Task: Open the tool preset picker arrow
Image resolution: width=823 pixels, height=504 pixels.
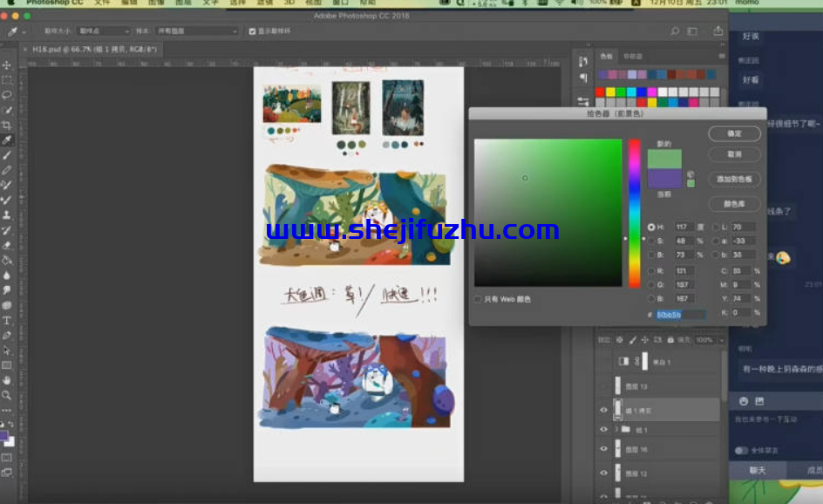Action: tap(24, 32)
